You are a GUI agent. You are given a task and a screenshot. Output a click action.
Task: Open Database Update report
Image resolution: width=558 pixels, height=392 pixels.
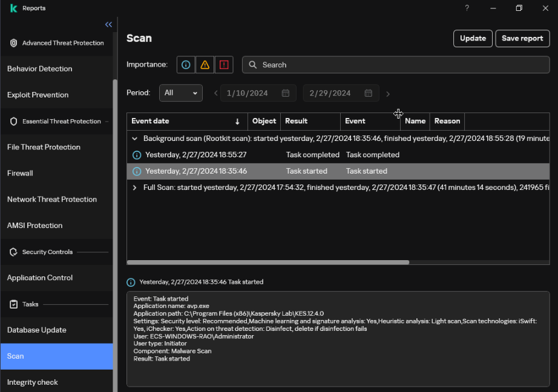click(x=56, y=330)
